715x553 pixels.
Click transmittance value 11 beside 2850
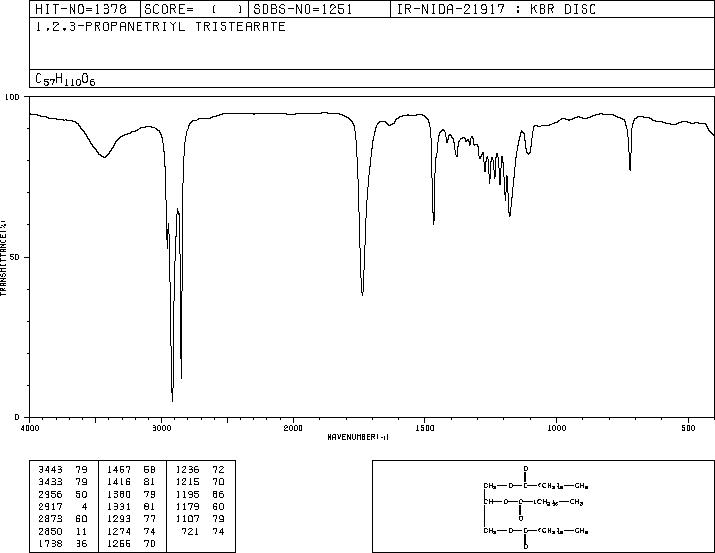(81, 531)
